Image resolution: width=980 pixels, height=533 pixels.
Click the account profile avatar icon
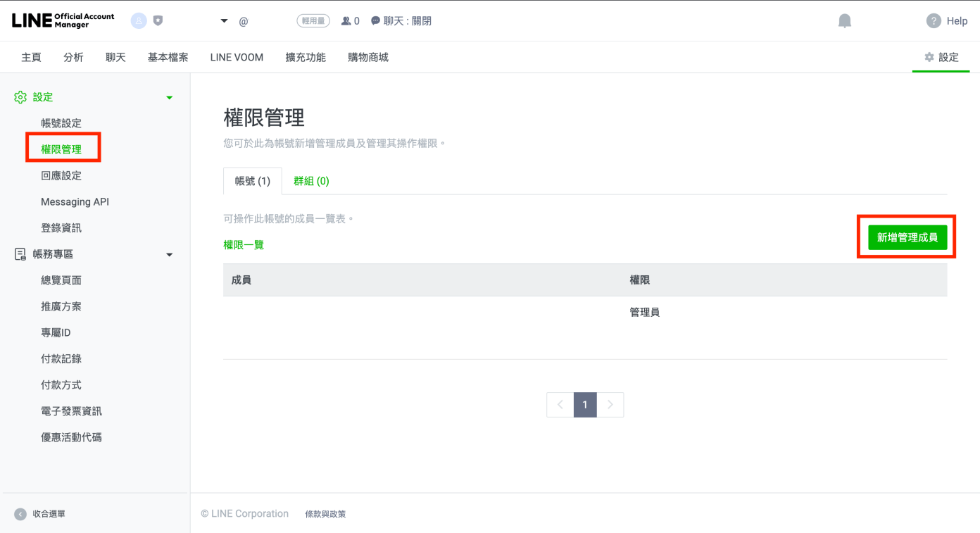[x=138, y=20]
